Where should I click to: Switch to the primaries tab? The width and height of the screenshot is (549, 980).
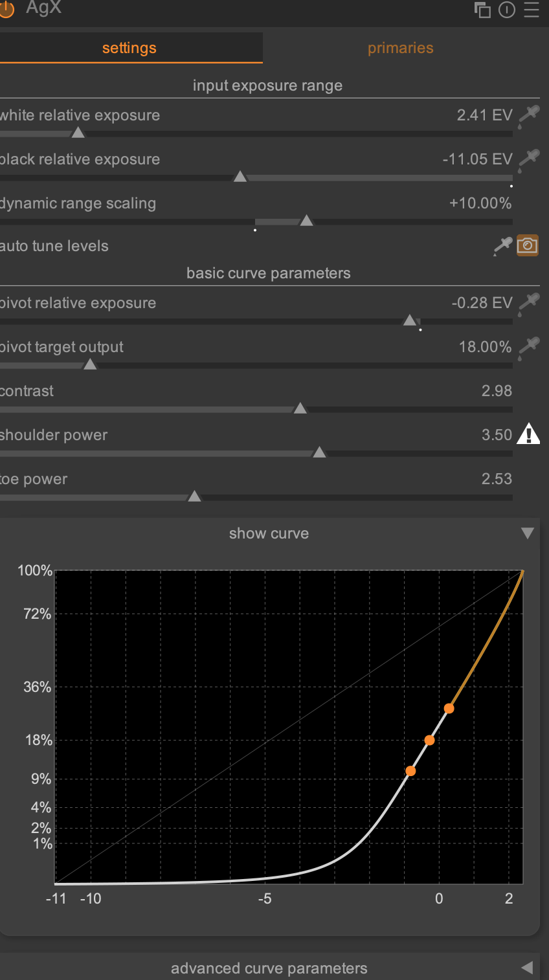coord(400,48)
